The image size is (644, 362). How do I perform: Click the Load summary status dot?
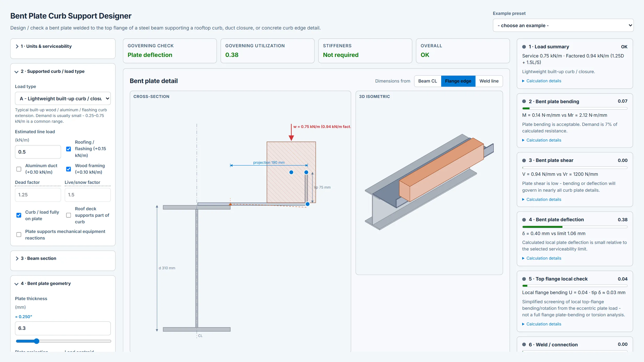524,47
